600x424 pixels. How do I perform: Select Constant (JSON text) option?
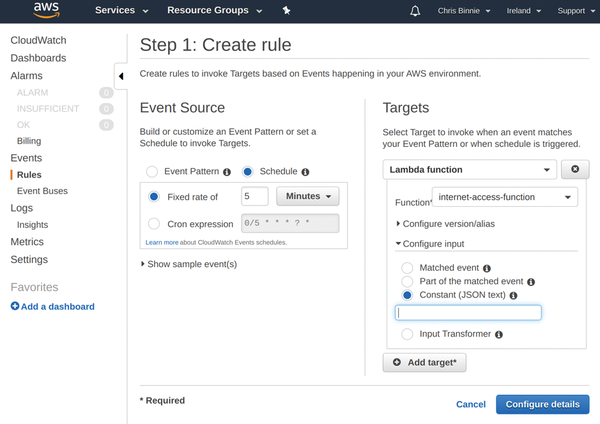coord(407,295)
